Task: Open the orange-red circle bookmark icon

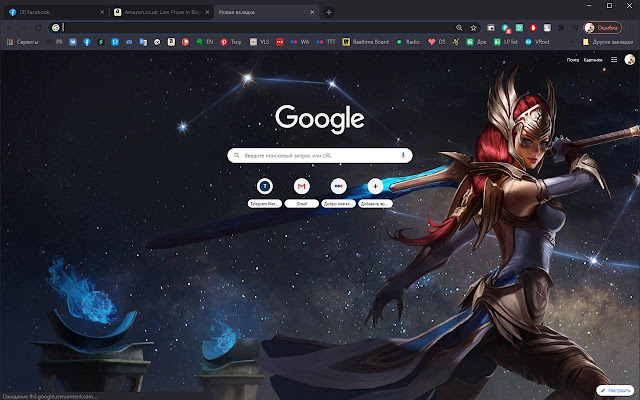Action: click(185, 42)
